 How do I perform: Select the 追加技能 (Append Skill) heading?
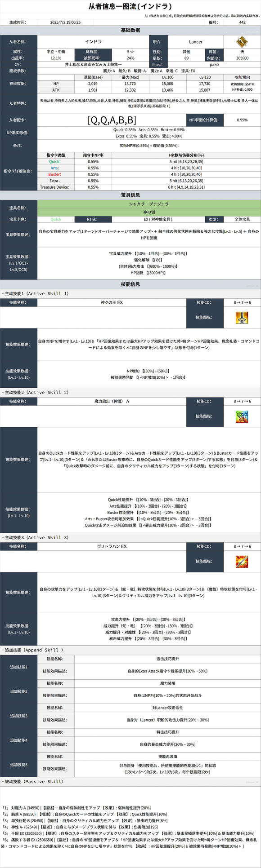[x=32, y=650]
